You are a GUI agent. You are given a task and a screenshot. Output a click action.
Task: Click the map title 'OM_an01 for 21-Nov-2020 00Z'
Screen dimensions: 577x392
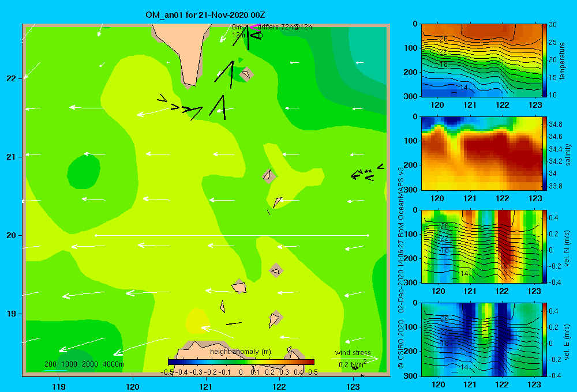pyautogui.click(x=205, y=15)
